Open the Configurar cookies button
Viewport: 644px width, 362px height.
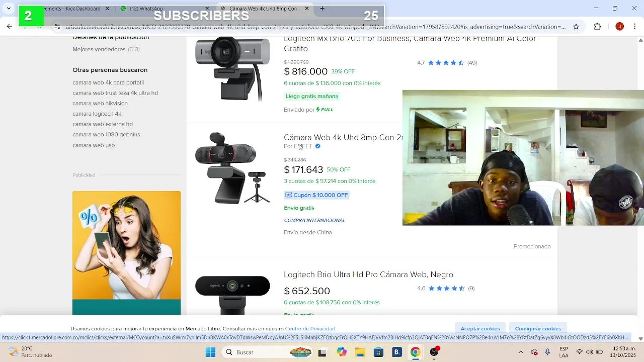point(538,328)
